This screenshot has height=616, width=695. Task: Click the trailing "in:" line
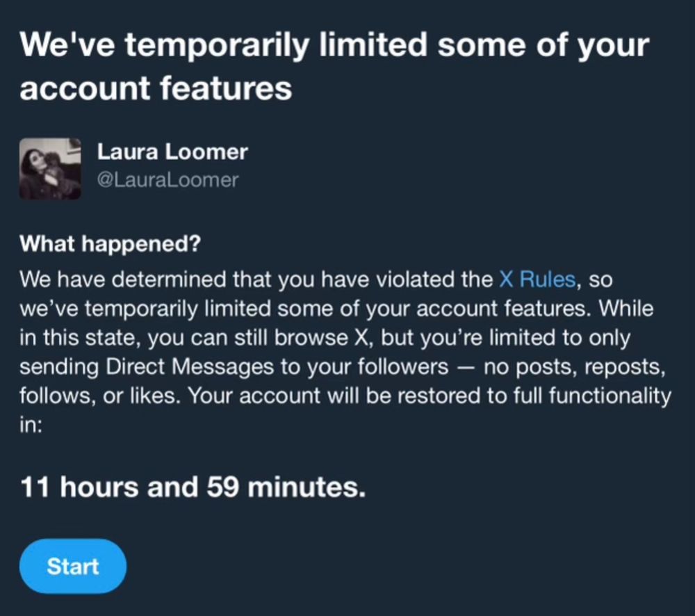pyautogui.click(x=31, y=425)
